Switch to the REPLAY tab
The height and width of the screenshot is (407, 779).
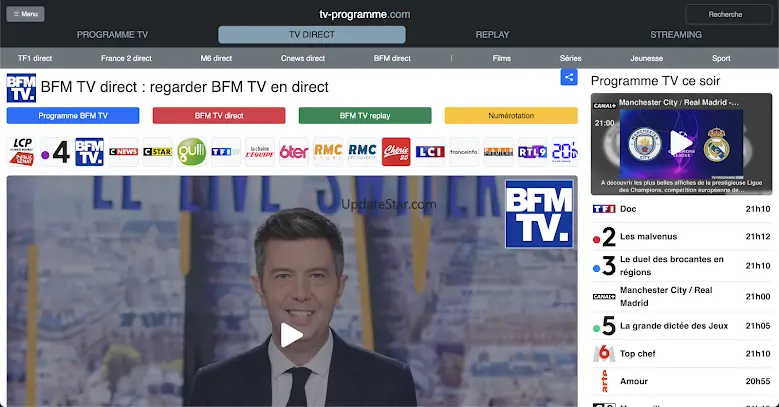[492, 35]
